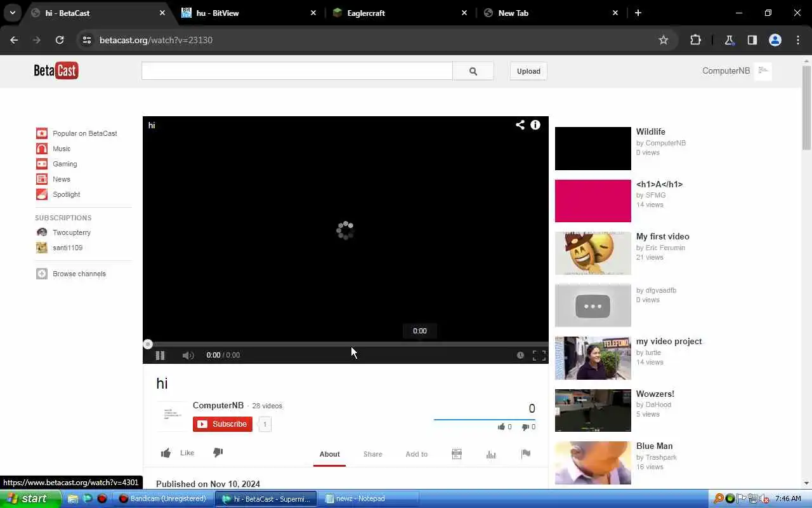Click ComputerNB username in the header
812x508 pixels.
pyautogui.click(x=726, y=70)
